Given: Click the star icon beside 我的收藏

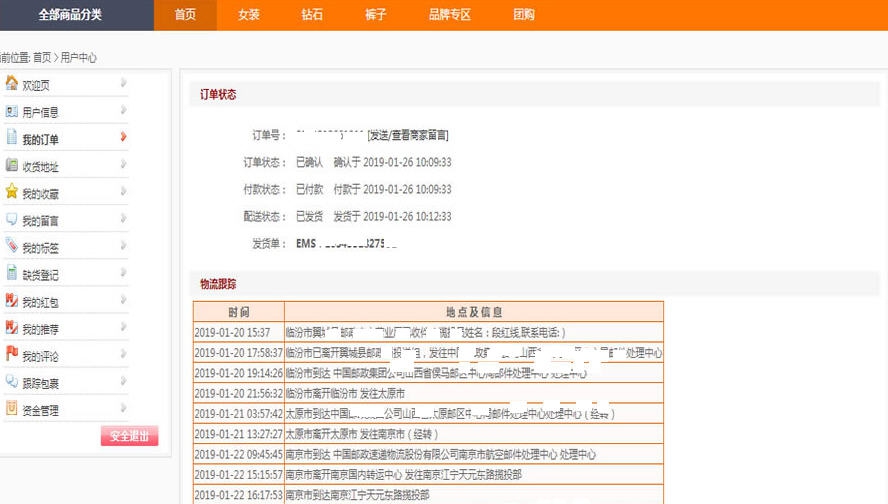Looking at the screenshot, I should tap(11, 191).
